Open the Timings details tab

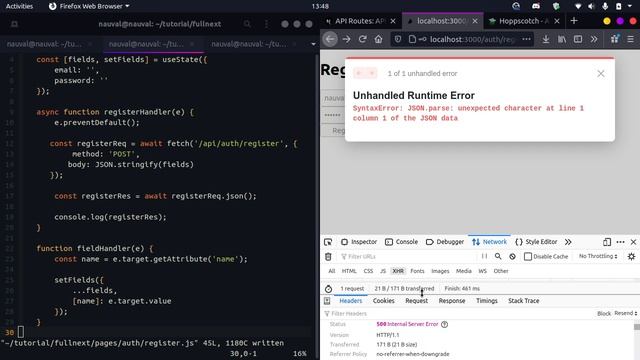(x=487, y=301)
